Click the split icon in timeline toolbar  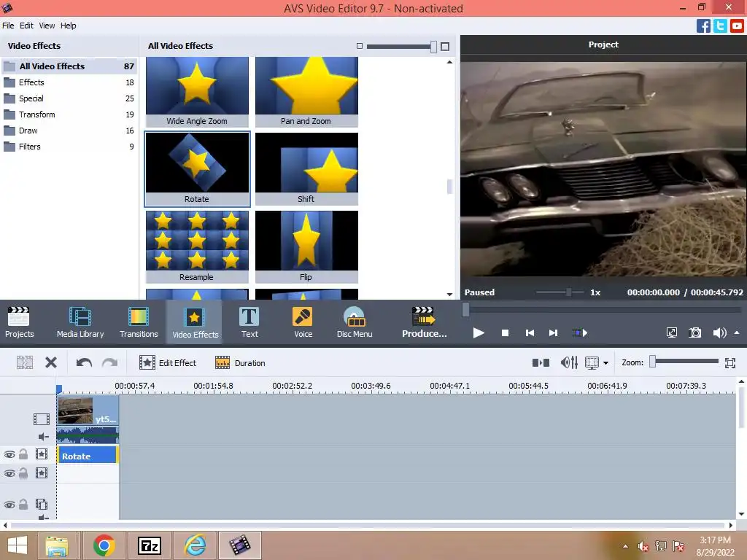tap(25, 363)
